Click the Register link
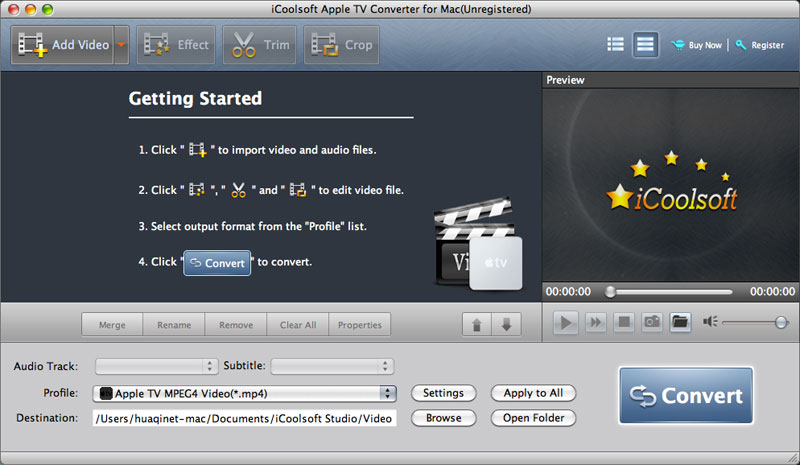Screen dimensions: 800x465 (766, 45)
